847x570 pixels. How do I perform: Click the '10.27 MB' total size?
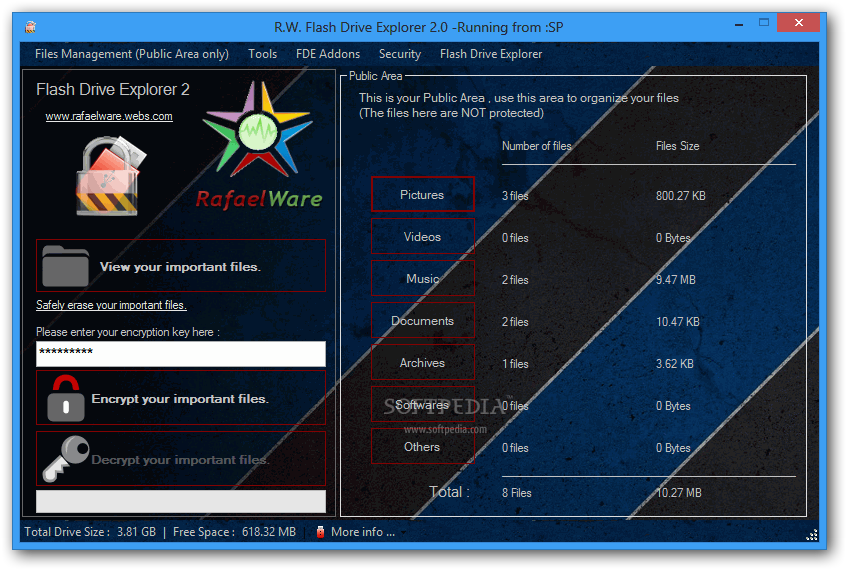[x=679, y=493]
